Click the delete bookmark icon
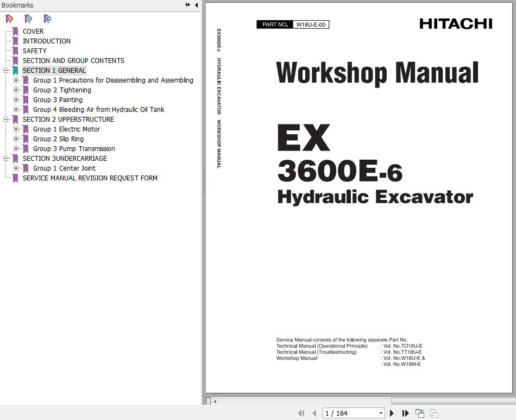Viewport: 516px width, 420px height. click(10, 19)
